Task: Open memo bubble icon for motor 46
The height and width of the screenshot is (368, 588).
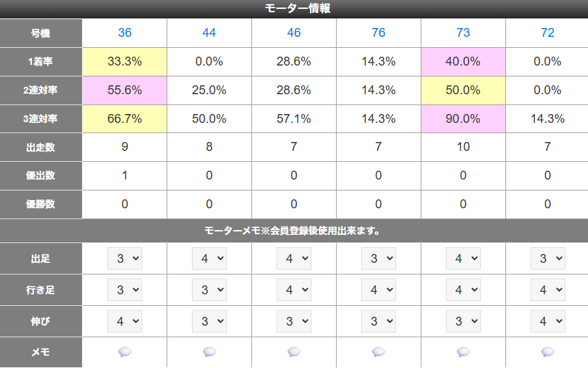Action: (294, 352)
